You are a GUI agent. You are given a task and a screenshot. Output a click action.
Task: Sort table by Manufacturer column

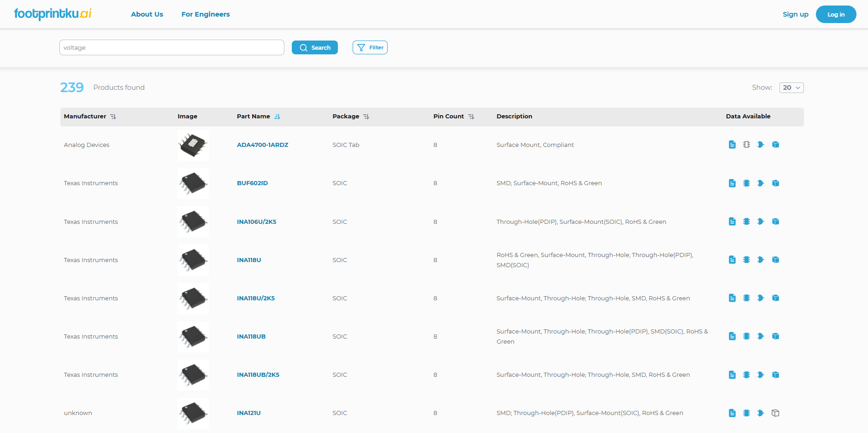pos(113,117)
